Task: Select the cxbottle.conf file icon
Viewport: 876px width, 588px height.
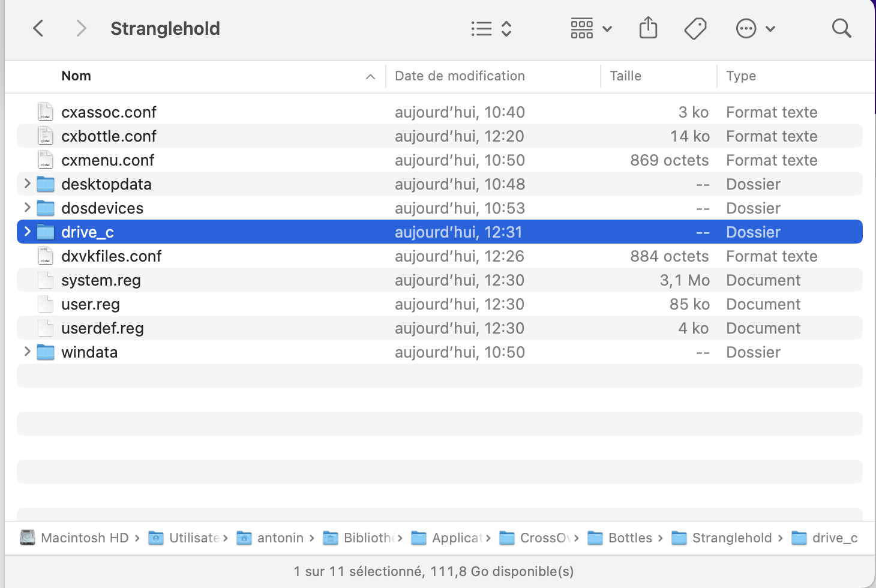Action: (x=46, y=136)
